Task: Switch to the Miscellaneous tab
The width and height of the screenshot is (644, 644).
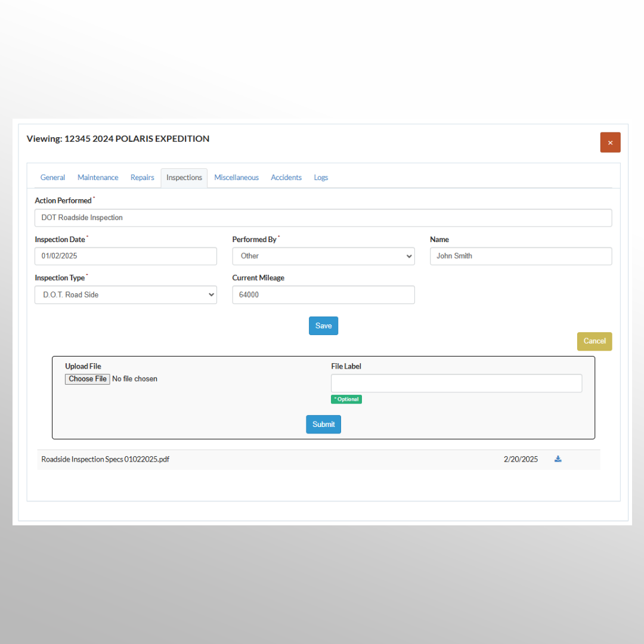Action: coord(236,178)
